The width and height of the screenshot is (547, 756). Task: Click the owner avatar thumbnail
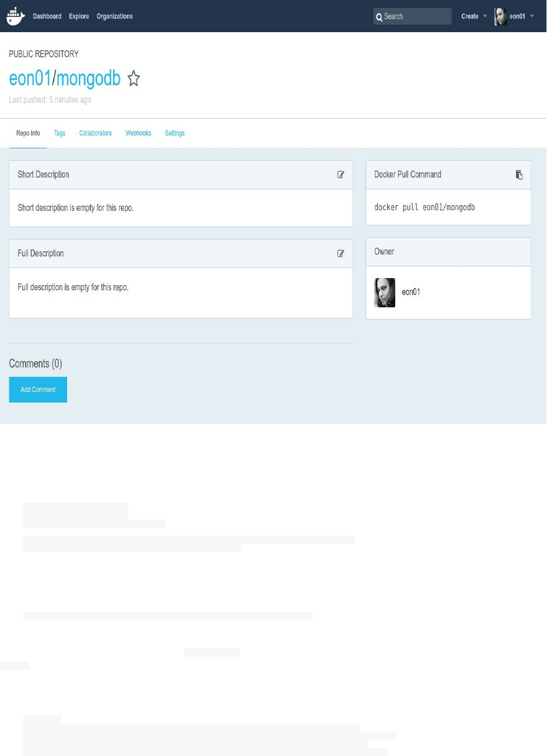(x=385, y=293)
